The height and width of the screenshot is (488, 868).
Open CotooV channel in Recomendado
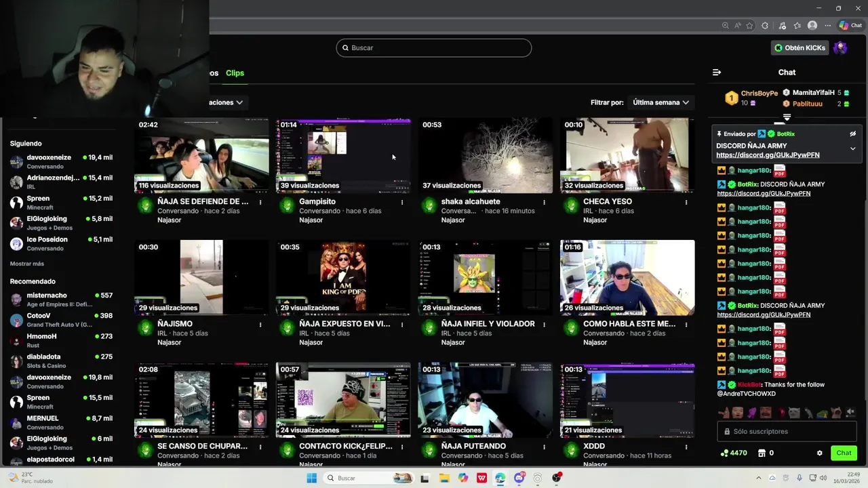[61, 320]
